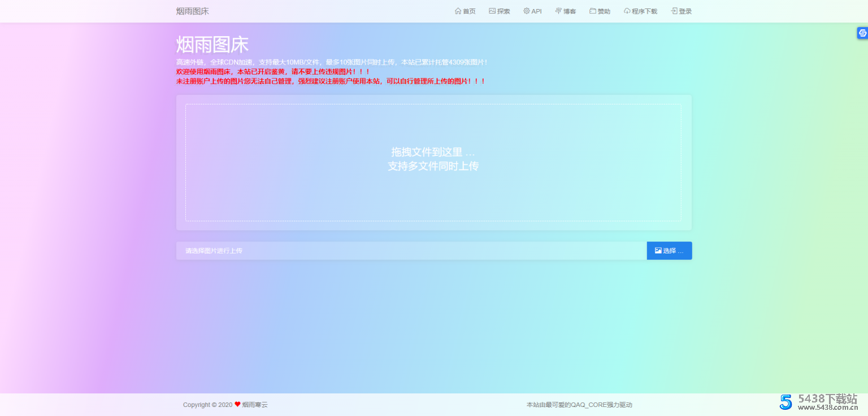The width and height of the screenshot is (868, 416).
Task: Click the picture icon beside 探索
Action: [x=492, y=11]
